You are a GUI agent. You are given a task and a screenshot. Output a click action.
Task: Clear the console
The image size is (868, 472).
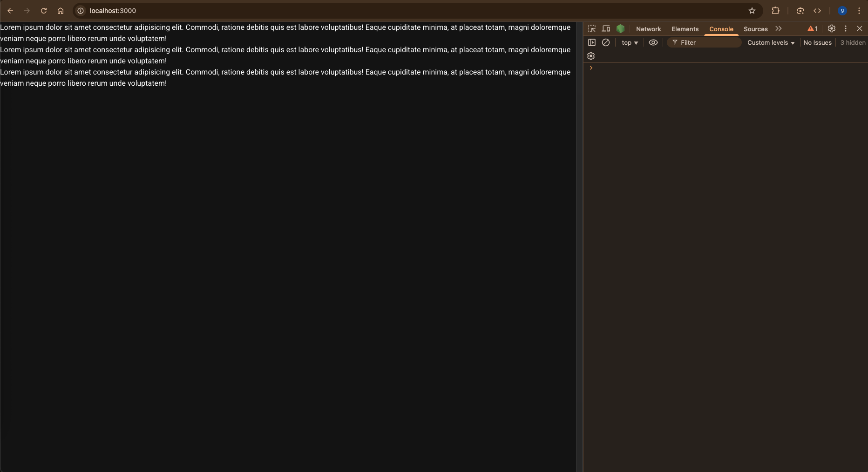pyautogui.click(x=606, y=42)
